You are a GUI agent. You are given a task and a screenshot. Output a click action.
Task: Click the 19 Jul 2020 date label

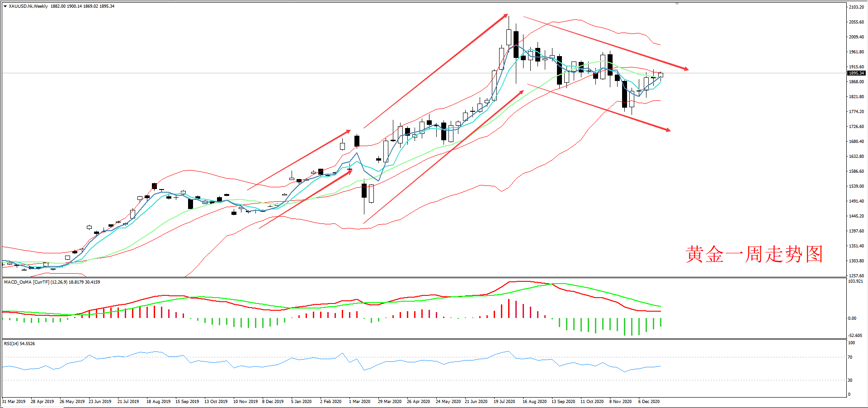coord(504,401)
